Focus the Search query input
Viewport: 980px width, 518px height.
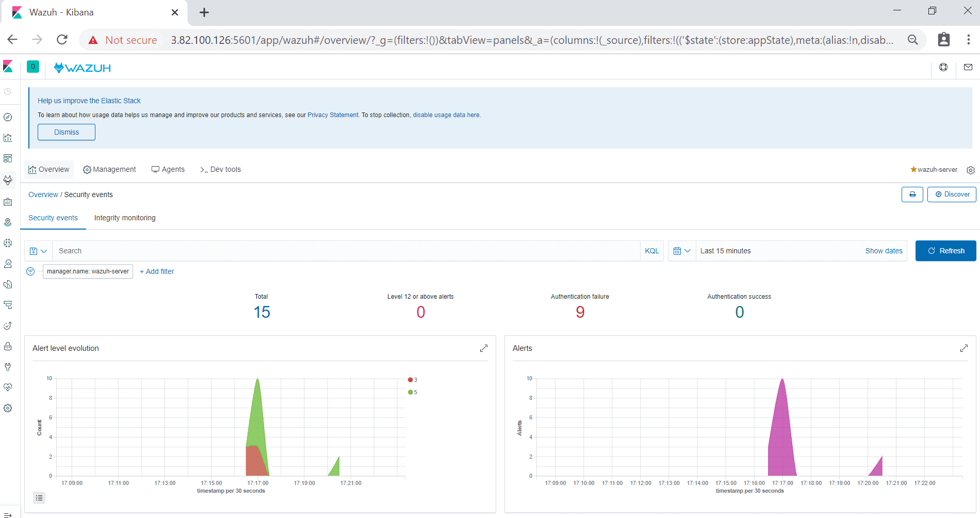click(346, 251)
